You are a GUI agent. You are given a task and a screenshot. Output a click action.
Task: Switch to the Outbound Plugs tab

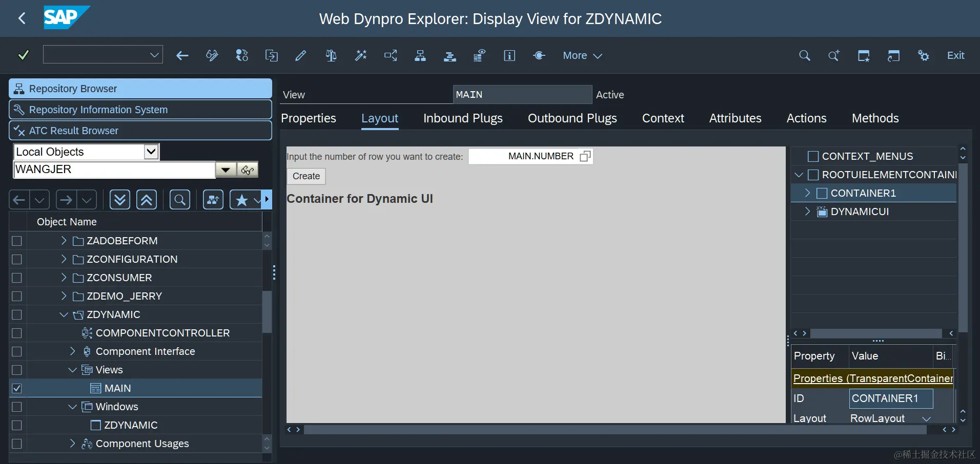[x=573, y=118]
